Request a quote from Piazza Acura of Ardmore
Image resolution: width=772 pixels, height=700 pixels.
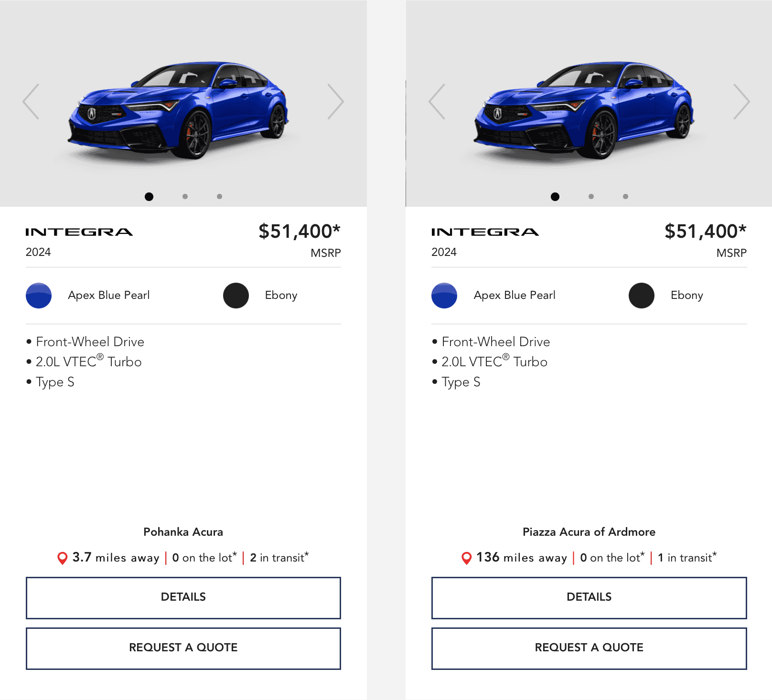tap(589, 648)
